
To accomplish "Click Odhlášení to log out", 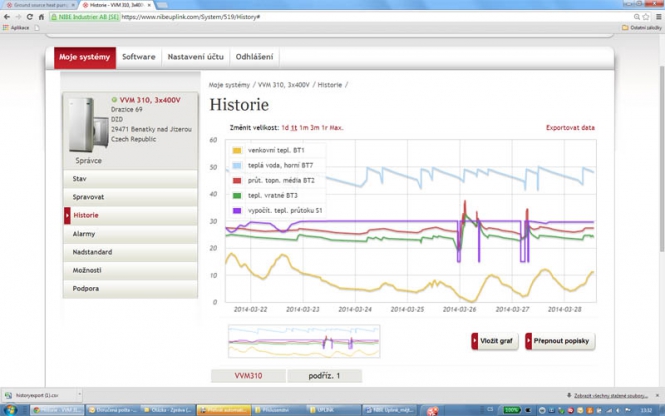I will (x=253, y=57).
